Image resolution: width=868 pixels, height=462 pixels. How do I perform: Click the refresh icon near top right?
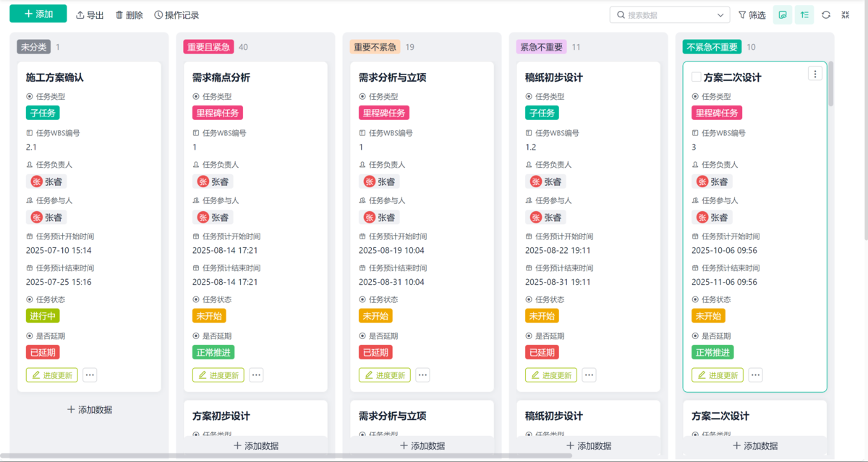825,14
